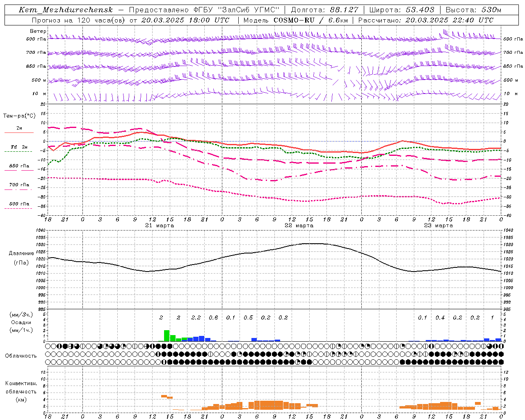Click 'Рассчитано: 20.03.2025 22:40 UTC' timestamp
Image resolution: width=525 pixels, height=420 pixels.
click(426, 20)
